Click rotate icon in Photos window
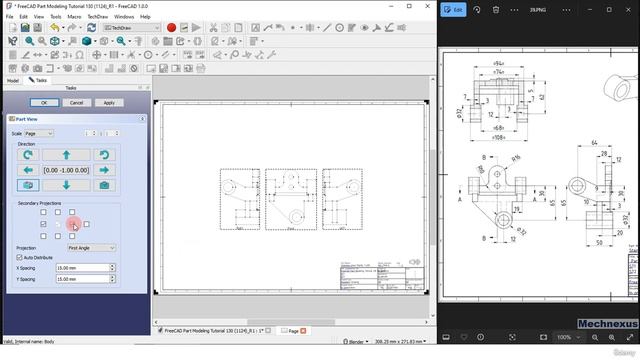 [477, 10]
